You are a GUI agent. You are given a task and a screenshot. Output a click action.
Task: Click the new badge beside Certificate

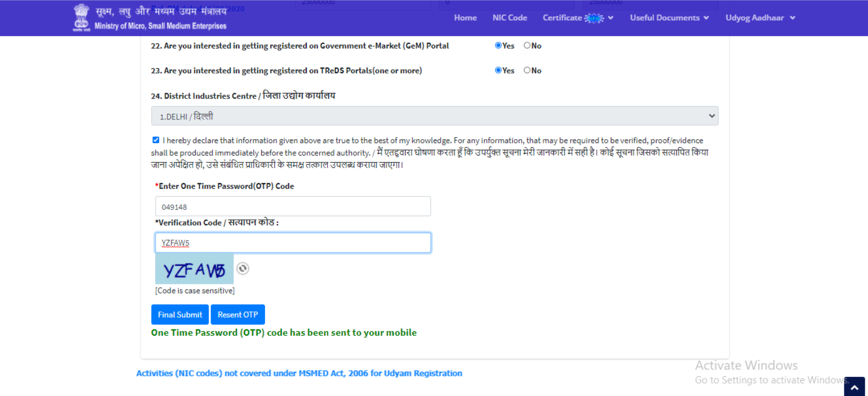[x=594, y=18]
